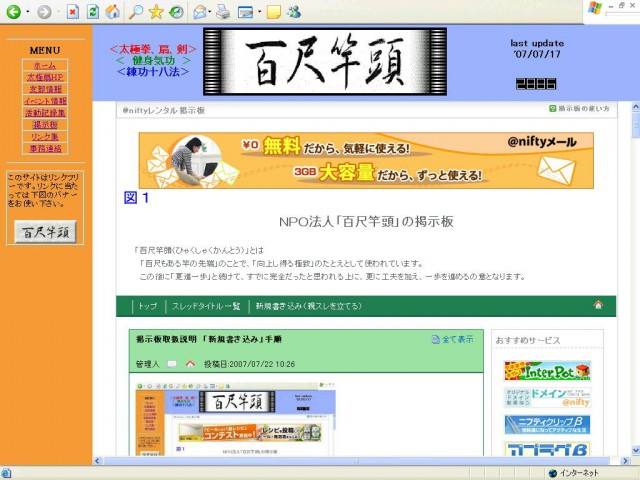Image resolution: width=640 pixels, height=480 pixels.
Task: Click the admin mail envelope icon in post
Action: (x=172, y=363)
